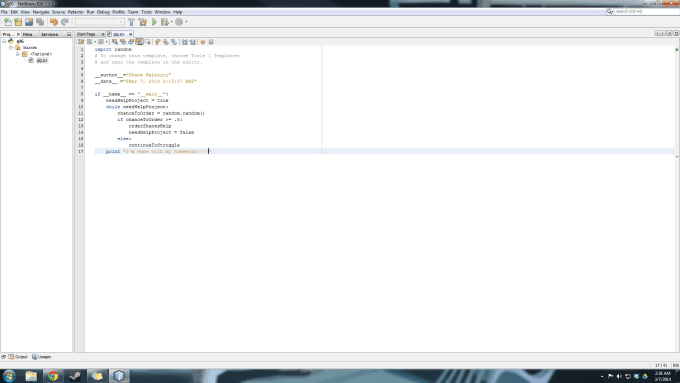Toggle Rectangular Selection in the editor toolbar
The height and width of the screenshot is (383, 680).
[x=147, y=42]
